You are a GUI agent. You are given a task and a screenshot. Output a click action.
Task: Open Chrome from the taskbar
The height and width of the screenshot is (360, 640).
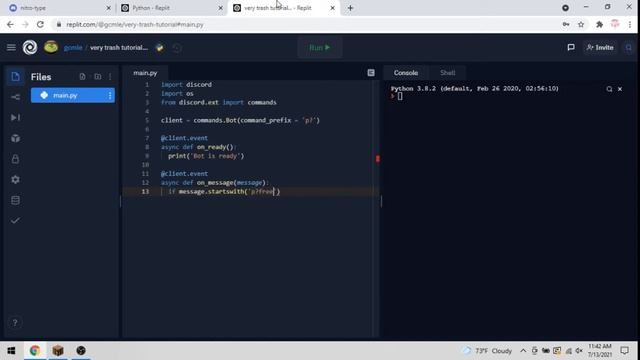coord(35,351)
